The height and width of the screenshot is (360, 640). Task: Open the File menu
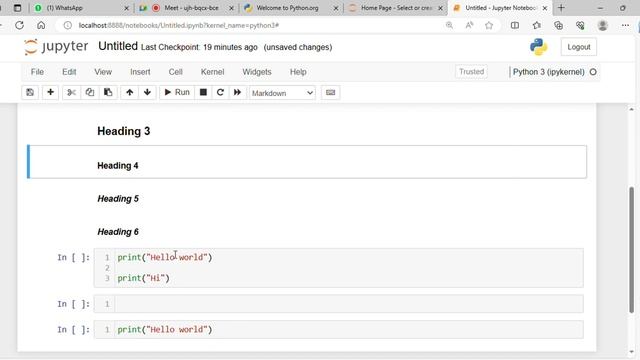point(37,72)
